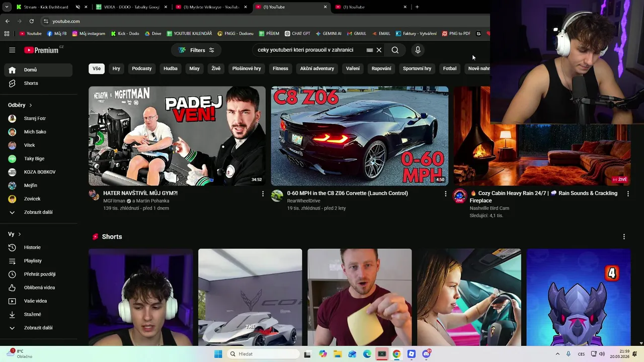Viewport: 644px width, 362px height.
Task: Select the Rapování category chip
Action: (381, 68)
